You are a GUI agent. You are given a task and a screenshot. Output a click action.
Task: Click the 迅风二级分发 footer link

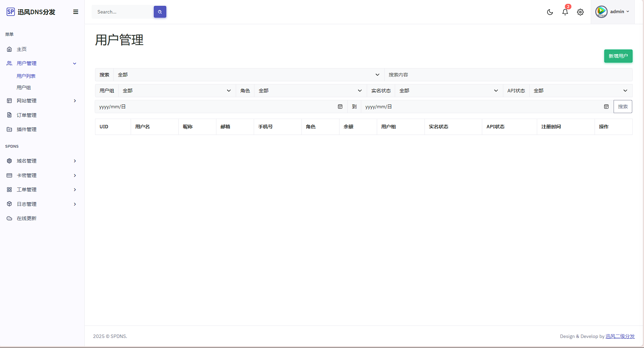click(x=620, y=336)
